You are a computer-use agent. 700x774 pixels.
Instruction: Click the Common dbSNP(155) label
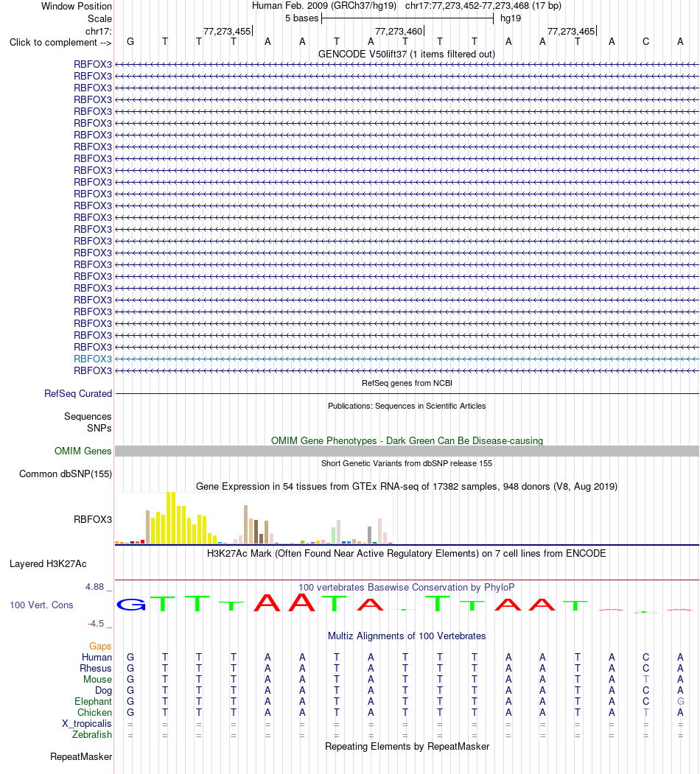coord(66,474)
